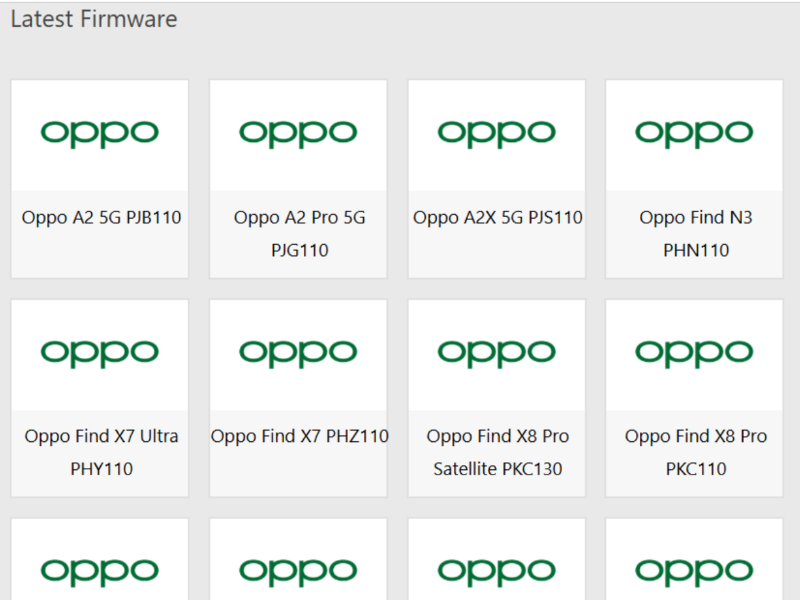Open the partially visible card below Find X7 PHZ110

(x=298, y=570)
